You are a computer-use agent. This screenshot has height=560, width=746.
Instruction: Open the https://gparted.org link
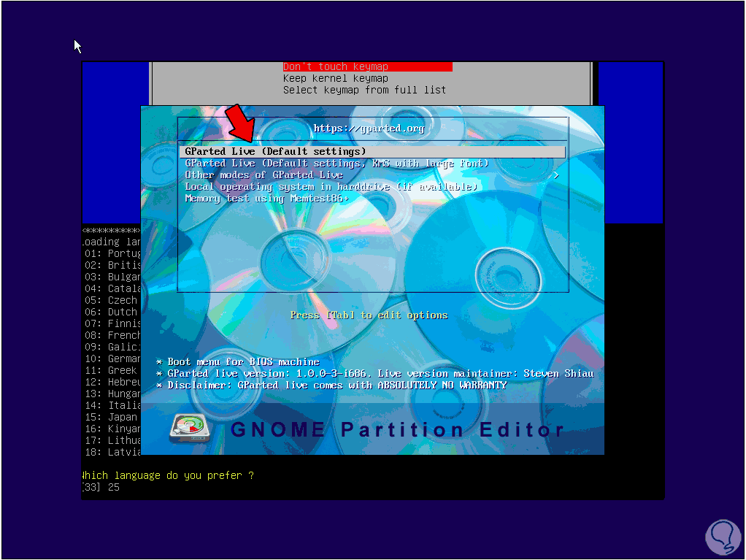tap(369, 129)
